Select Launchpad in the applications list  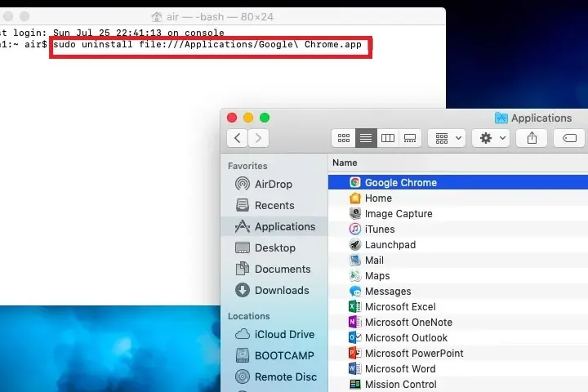(x=458, y=244)
